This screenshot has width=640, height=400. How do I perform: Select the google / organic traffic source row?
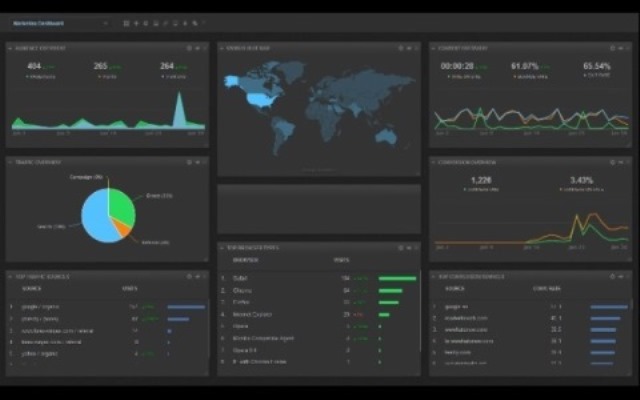click(107, 307)
